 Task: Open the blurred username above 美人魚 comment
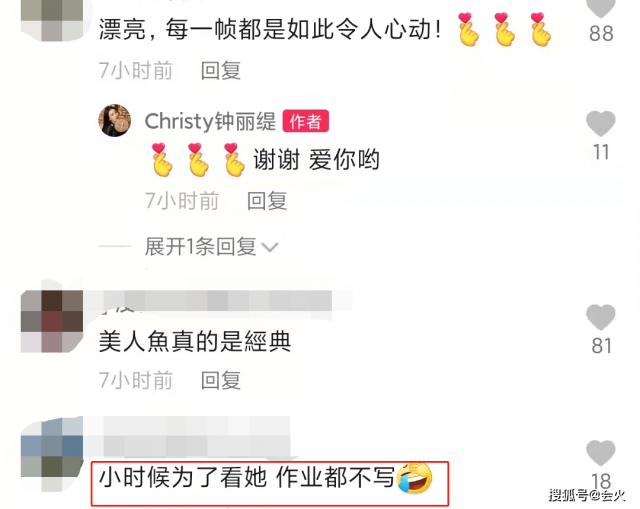pyautogui.click(x=216, y=301)
